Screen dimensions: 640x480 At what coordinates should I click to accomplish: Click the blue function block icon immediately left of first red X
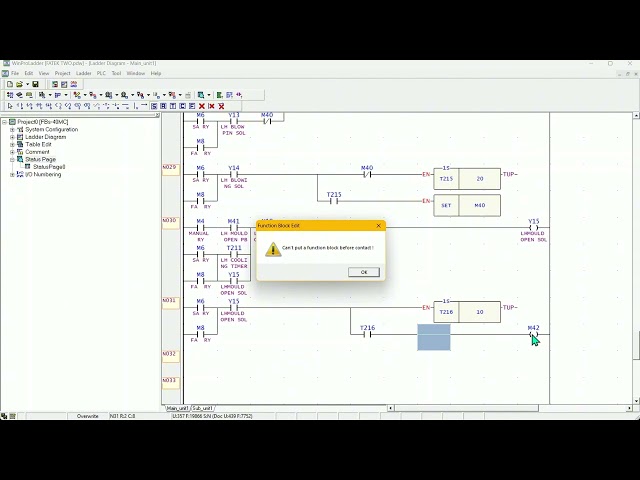coord(192,106)
